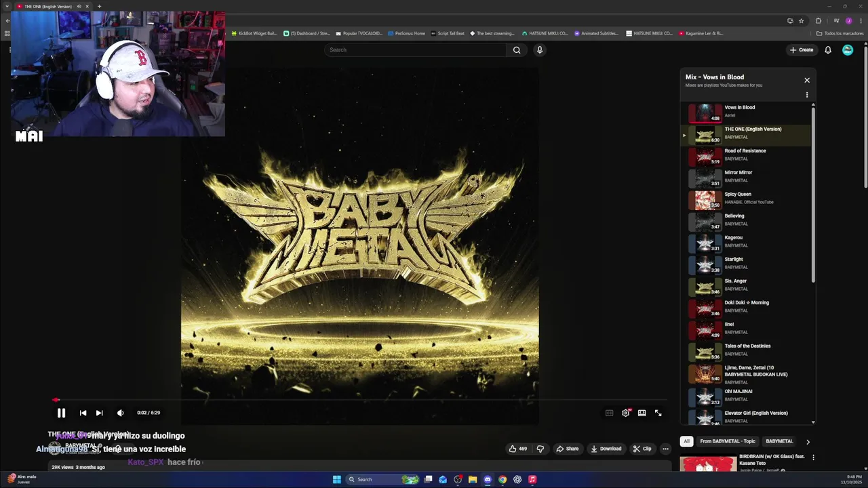
Task: Play Elevator Girl (English Version)
Action: pyautogui.click(x=746, y=418)
